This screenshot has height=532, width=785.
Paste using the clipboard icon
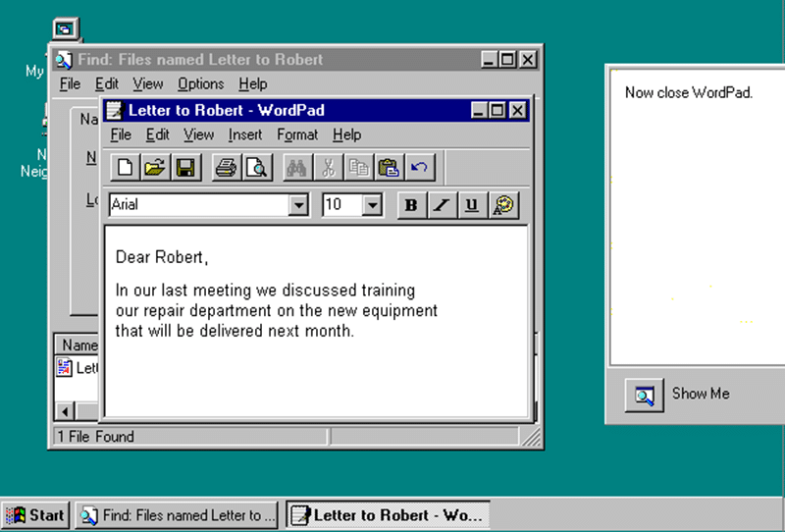(x=389, y=167)
